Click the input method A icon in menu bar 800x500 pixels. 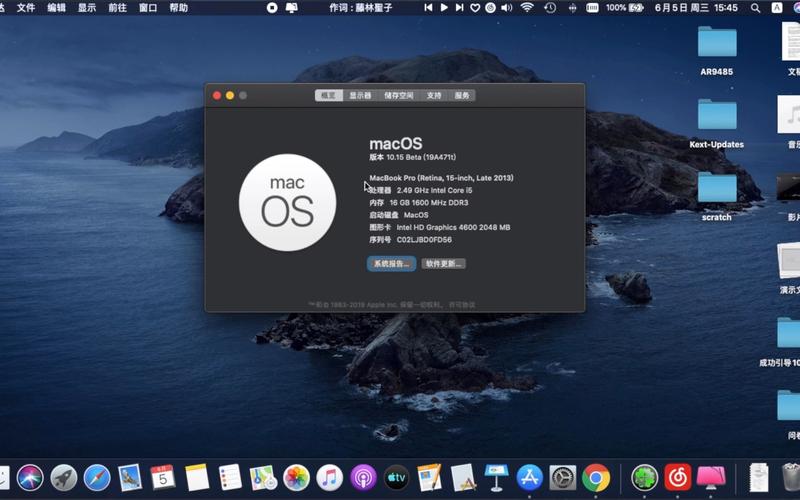point(777,8)
